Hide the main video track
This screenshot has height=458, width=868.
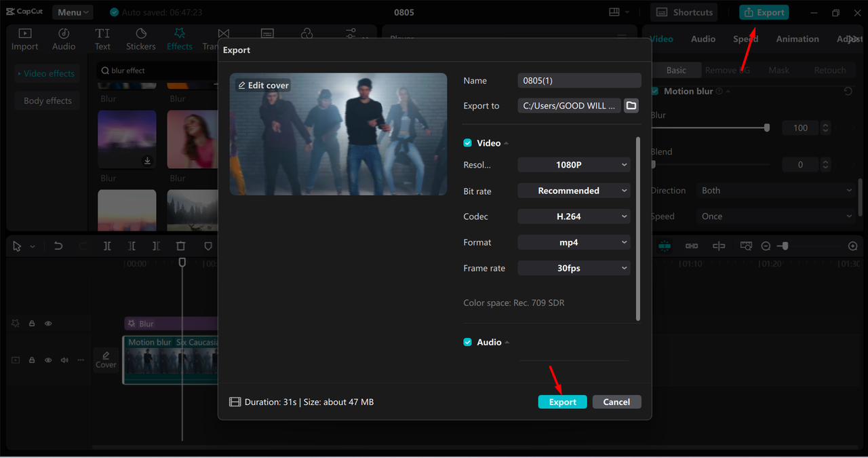pyautogui.click(x=48, y=360)
